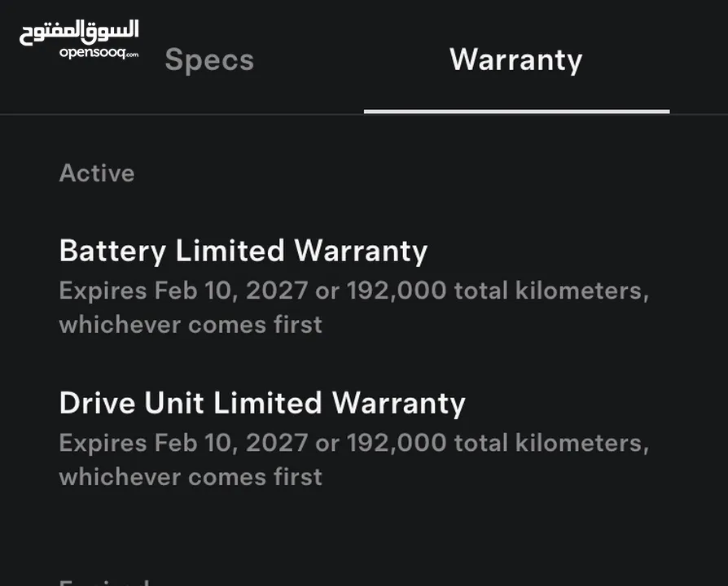Switch to the Specs tab
This screenshot has height=586, width=728.
click(209, 60)
